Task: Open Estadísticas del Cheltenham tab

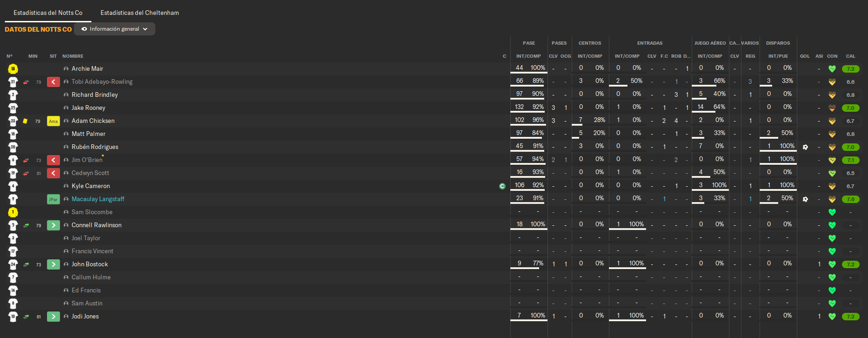Action: [x=140, y=13]
